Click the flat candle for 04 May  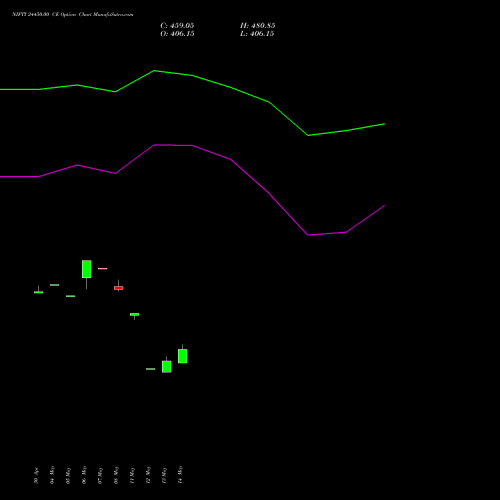pyautogui.click(x=55, y=285)
